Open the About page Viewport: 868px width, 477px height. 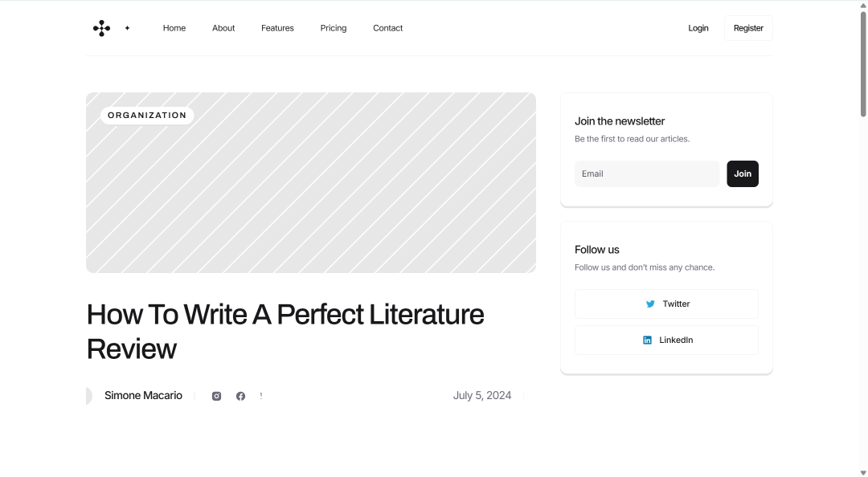click(x=223, y=28)
